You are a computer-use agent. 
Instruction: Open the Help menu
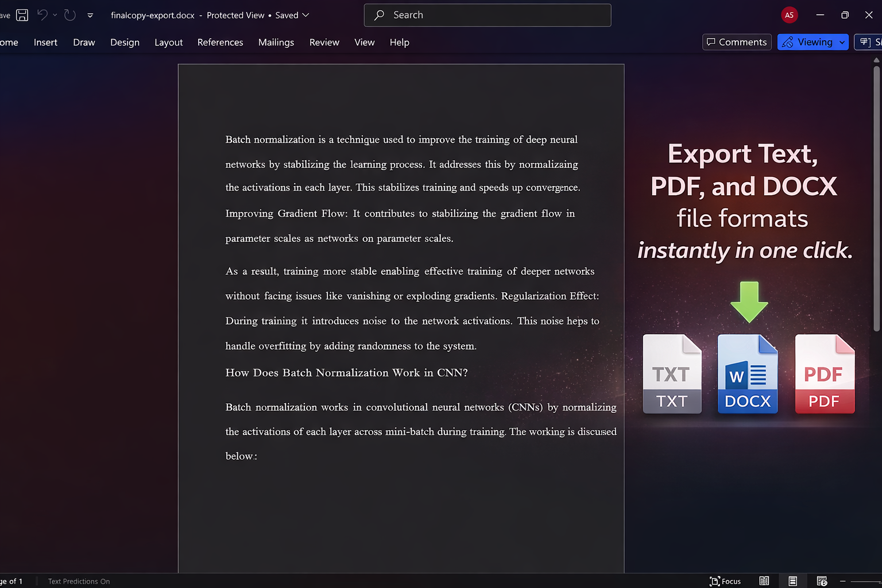tap(399, 42)
